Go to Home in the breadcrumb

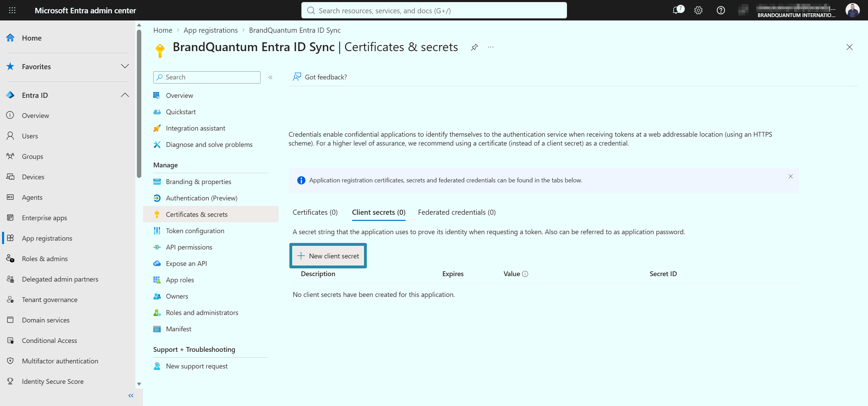click(163, 30)
